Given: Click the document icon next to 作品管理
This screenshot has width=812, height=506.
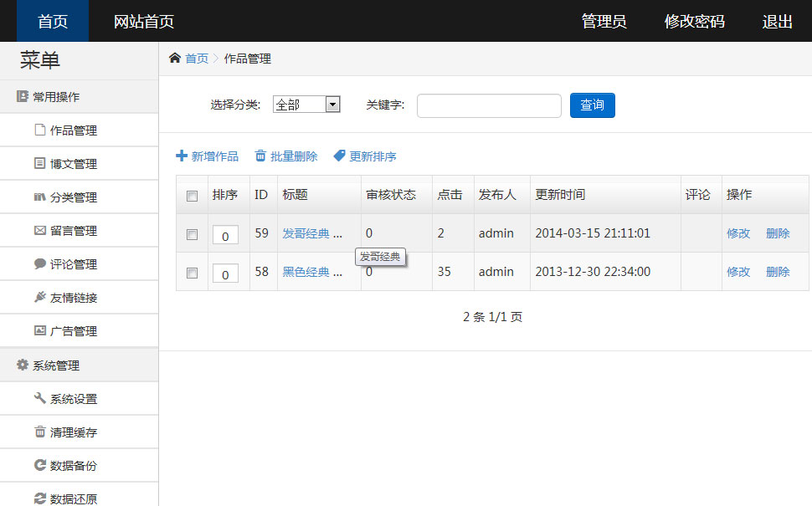Looking at the screenshot, I should pos(40,130).
